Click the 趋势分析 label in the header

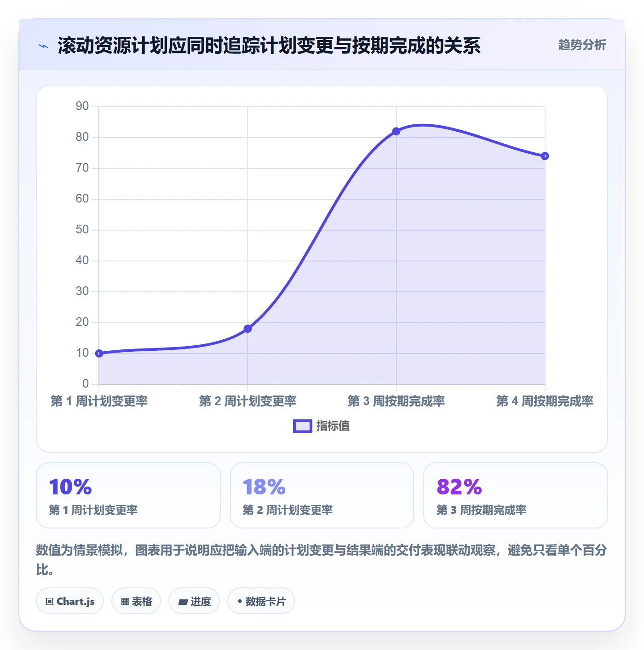pyautogui.click(x=582, y=45)
